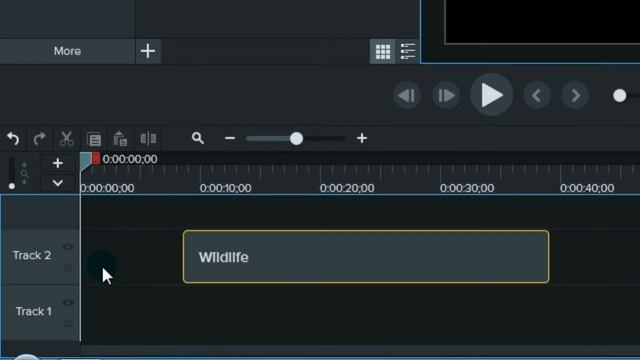Select the Wildlife clip on Track 2
This screenshot has height=360, width=640.
(366, 257)
